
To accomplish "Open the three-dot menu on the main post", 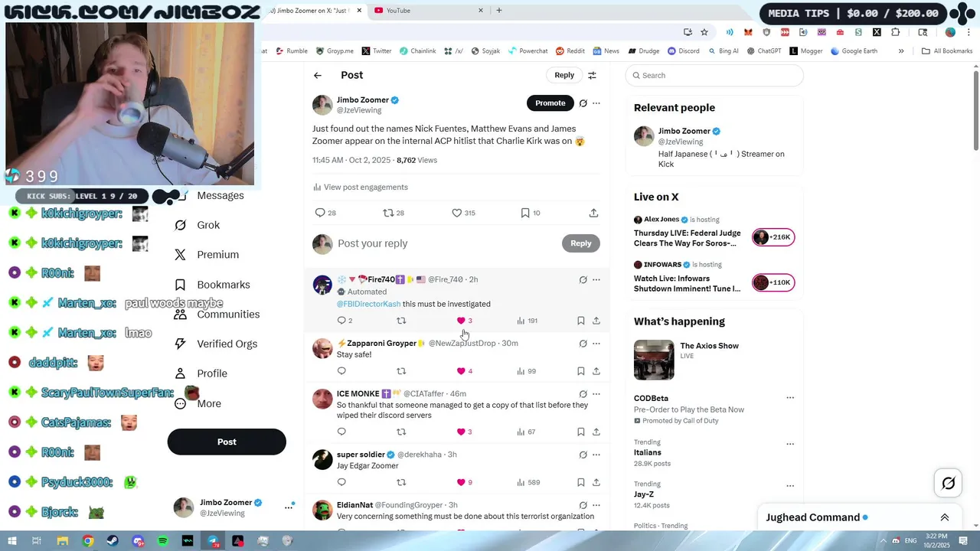I will coord(596,103).
